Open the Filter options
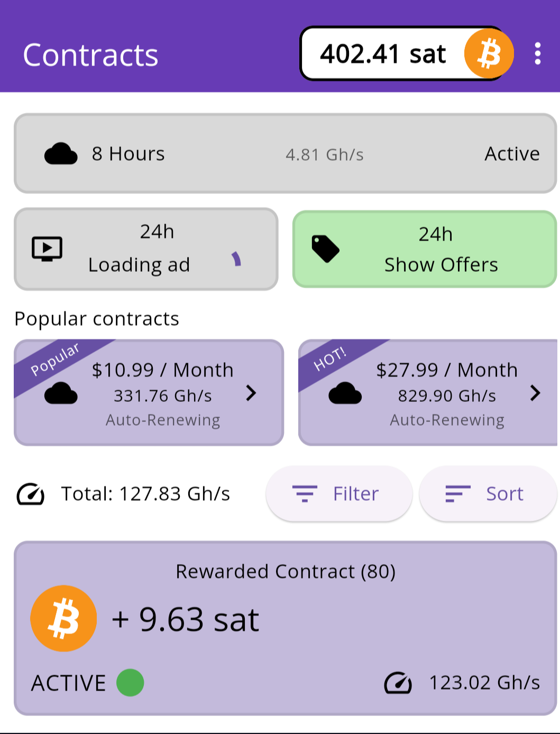 [338, 494]
